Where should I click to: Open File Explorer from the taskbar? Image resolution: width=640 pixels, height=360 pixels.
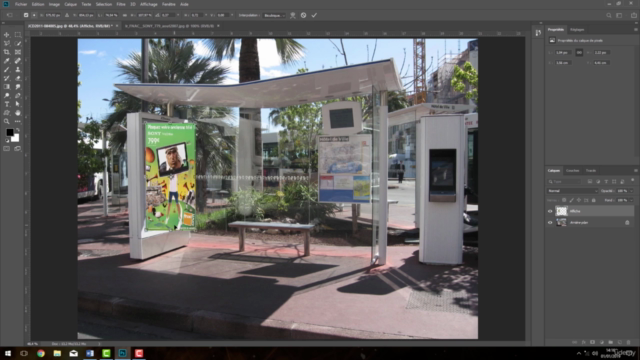(57, 353)
